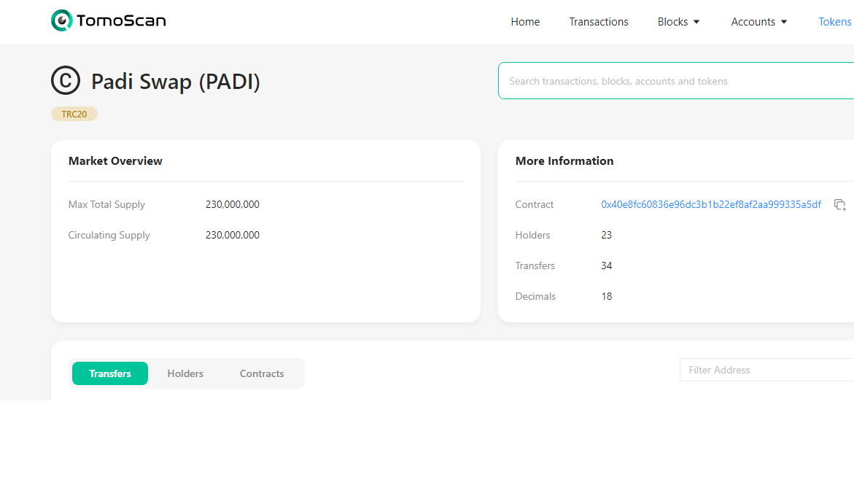The width and height of the screenshot is (854, 504).
Task: Open the Home menu item
Action: point(525,22)
